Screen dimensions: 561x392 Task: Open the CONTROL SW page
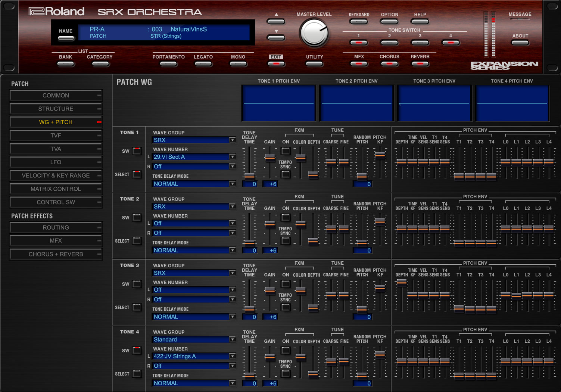[56, 202]
